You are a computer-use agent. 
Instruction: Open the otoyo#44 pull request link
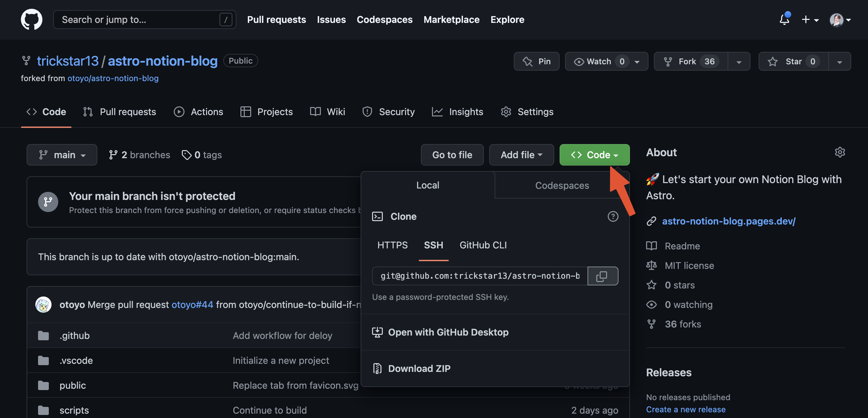point(192,305)
